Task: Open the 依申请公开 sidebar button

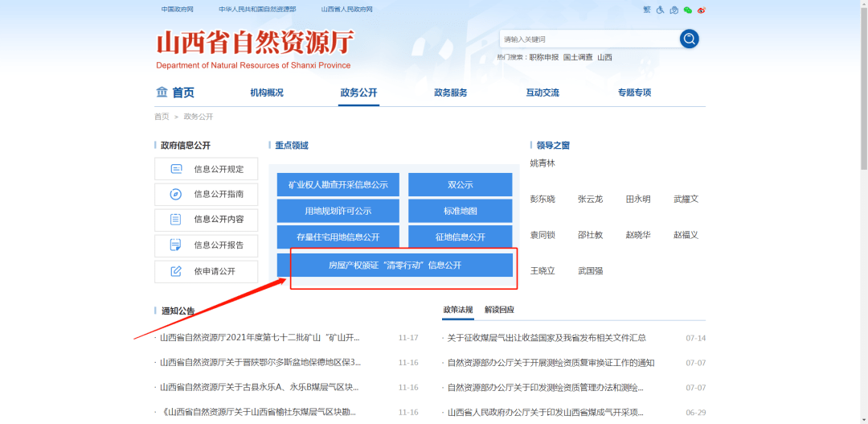Action: click(206, 272)
